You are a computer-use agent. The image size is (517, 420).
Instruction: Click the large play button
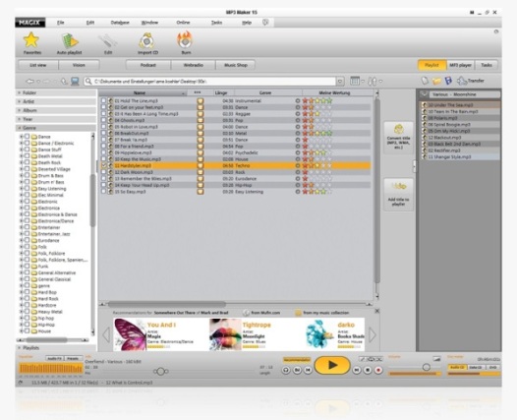(x=332, y=365)
